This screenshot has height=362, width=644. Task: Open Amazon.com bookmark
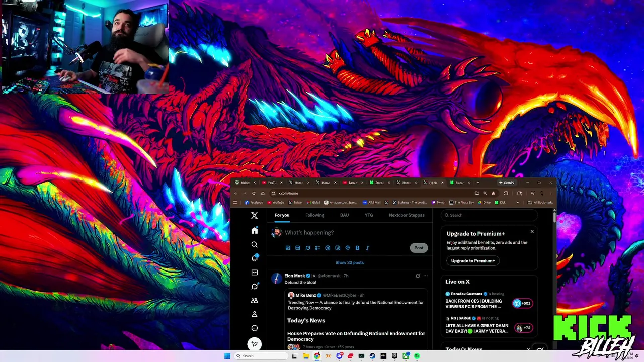point(341,202)
